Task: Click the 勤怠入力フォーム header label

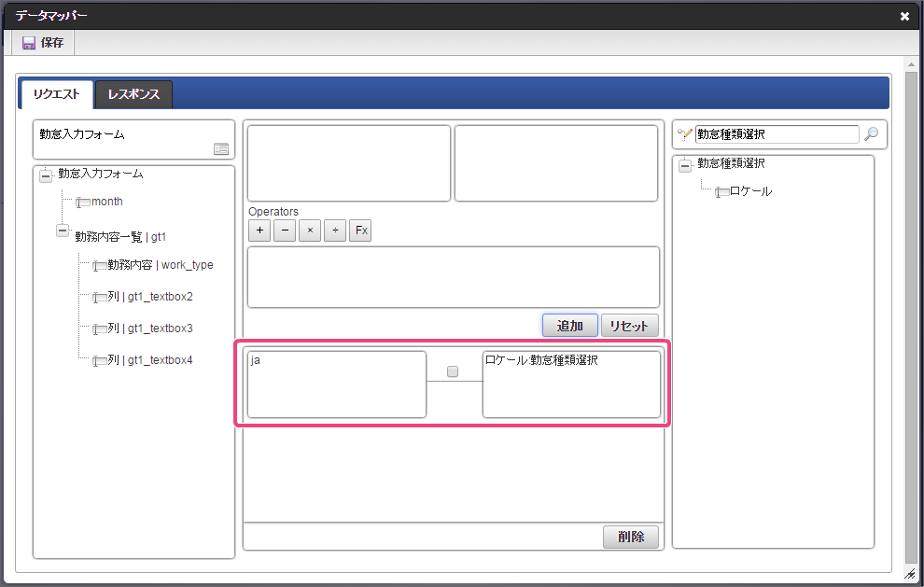Action: (82, 134)
